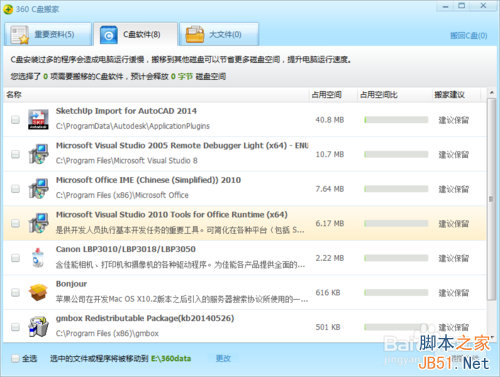Viewport: 500px width, 377px height.
Task: Click the Visual Studio 2010 Tools icon
Action: click(38, 223)
